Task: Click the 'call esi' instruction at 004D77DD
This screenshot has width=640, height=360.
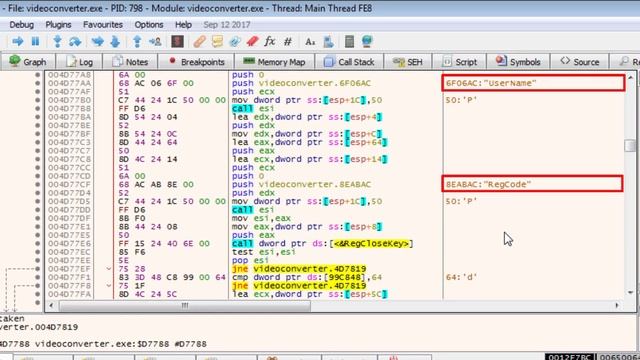Action: 253,210
